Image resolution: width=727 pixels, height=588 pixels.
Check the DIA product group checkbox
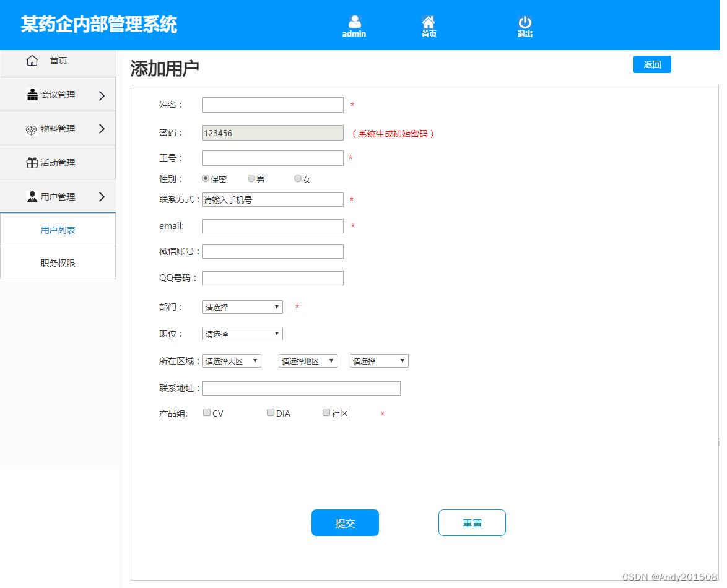[271, 412]
